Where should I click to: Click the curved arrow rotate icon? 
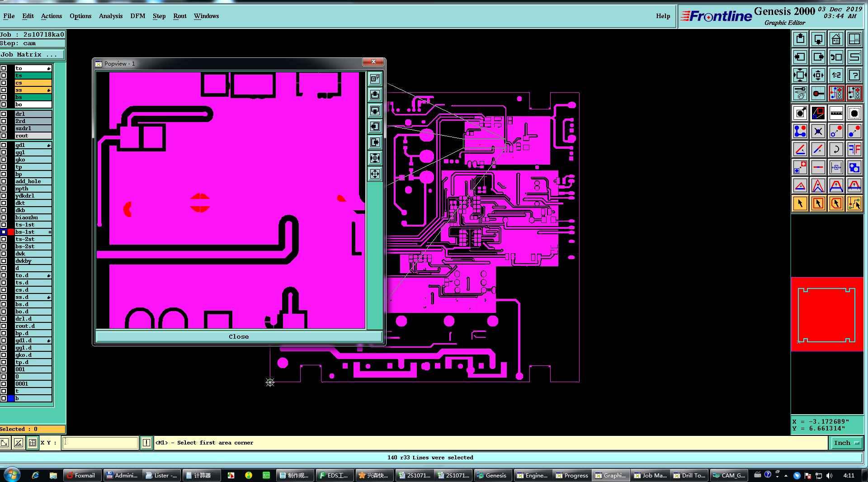tap(836, 149)
